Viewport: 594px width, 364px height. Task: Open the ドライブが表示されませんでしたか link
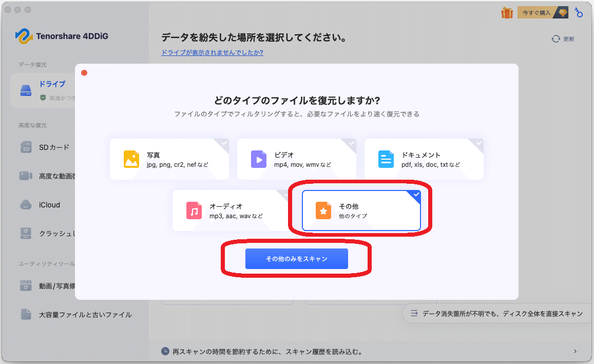click(x=212, y=52)
